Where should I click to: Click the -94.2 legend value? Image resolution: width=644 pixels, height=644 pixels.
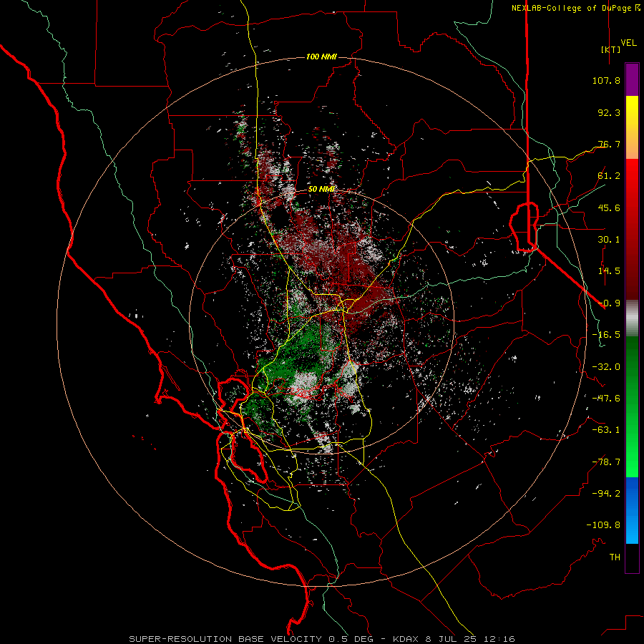606,494
